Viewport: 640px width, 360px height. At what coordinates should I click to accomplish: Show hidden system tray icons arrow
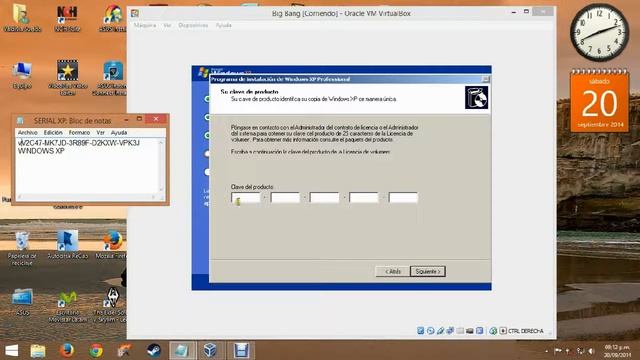click(x=547, y=351)
